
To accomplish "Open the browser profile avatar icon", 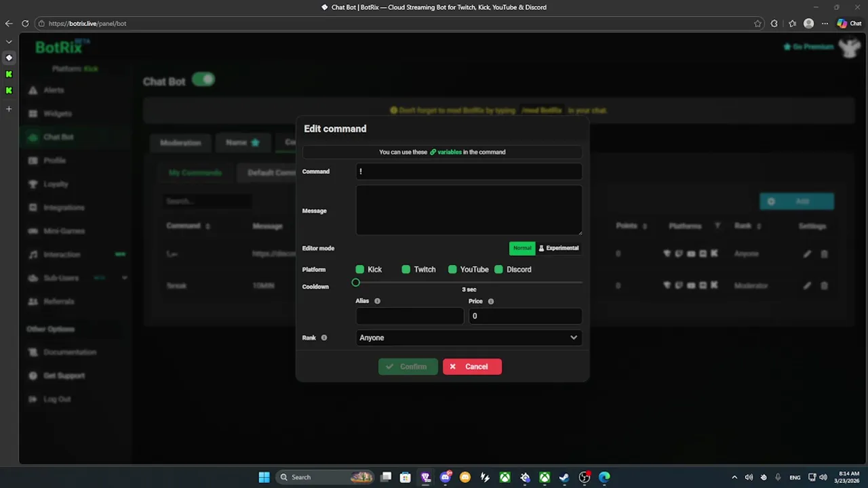I will (x=808, y=24).
